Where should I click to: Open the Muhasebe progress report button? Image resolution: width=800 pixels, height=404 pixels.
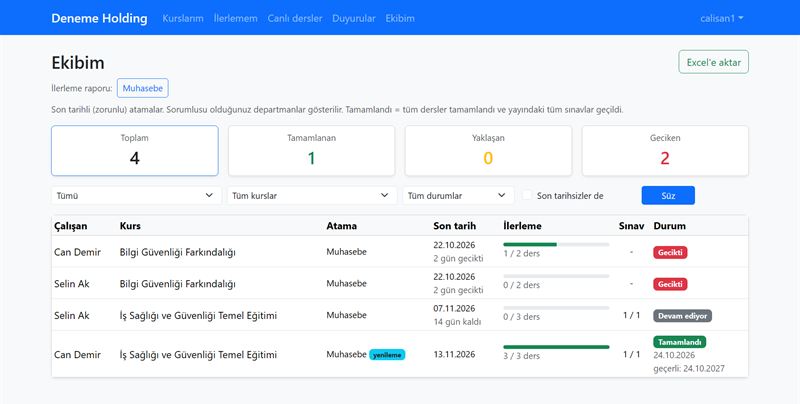pyautogui.click(x=142, y=88)
